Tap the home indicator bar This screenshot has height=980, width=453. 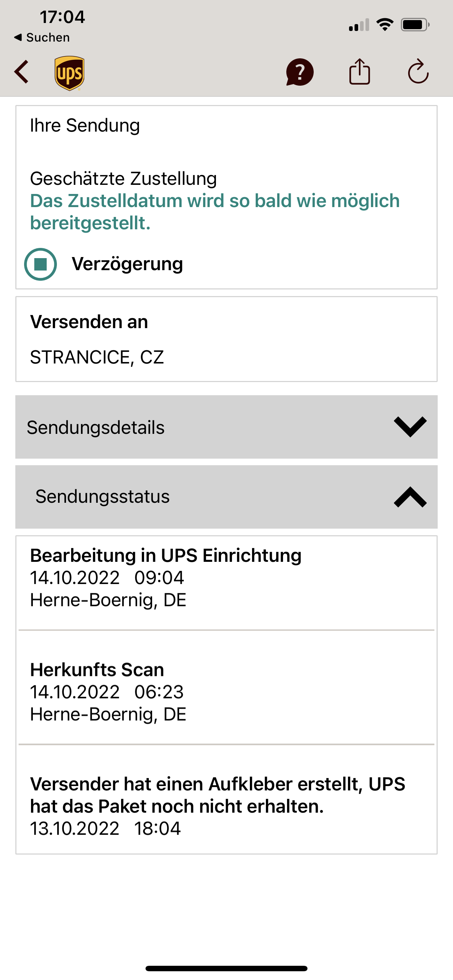pos(226,968)
